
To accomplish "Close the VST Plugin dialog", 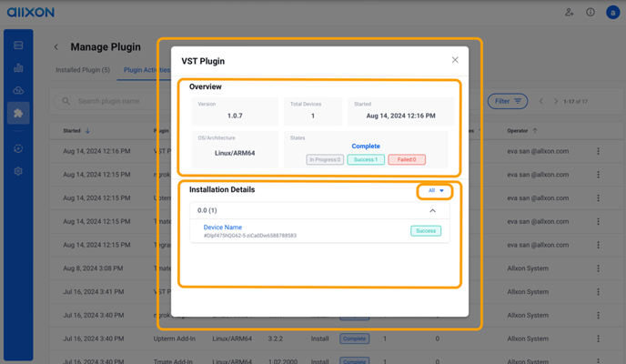I will [455, 60].
